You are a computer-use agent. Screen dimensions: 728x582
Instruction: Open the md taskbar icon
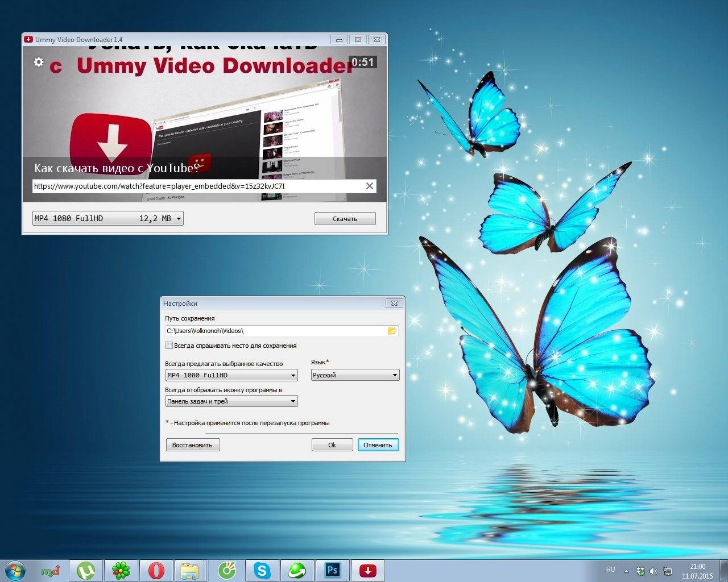tap(51, 571)
